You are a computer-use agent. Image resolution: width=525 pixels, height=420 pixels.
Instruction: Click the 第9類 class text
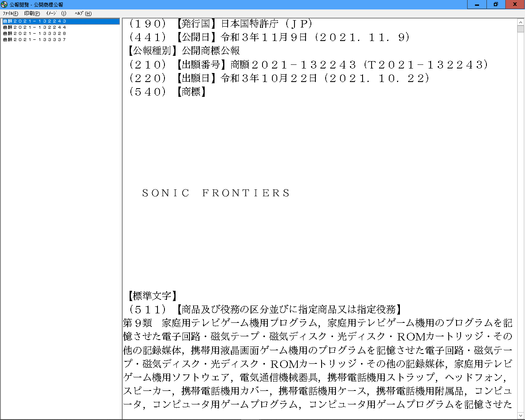click(137, 323)
